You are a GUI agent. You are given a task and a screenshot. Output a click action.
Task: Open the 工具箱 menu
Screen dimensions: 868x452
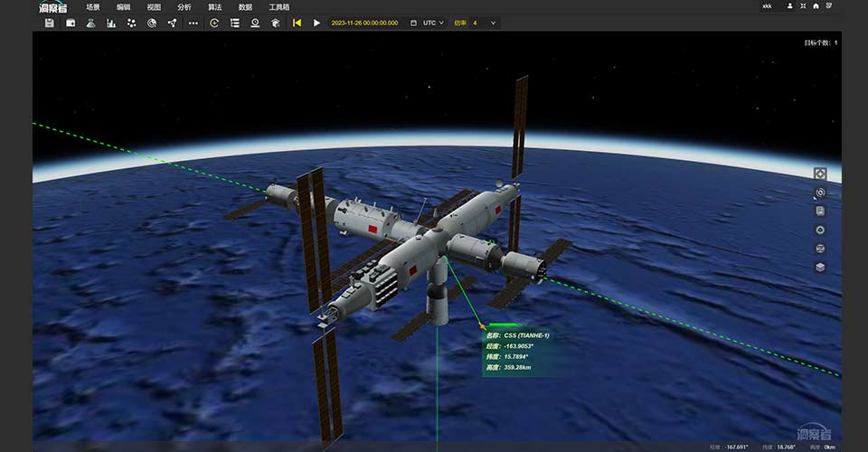278,6
